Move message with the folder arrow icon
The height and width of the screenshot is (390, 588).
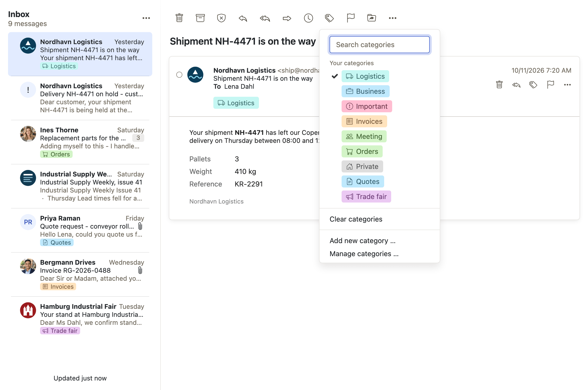372,18
